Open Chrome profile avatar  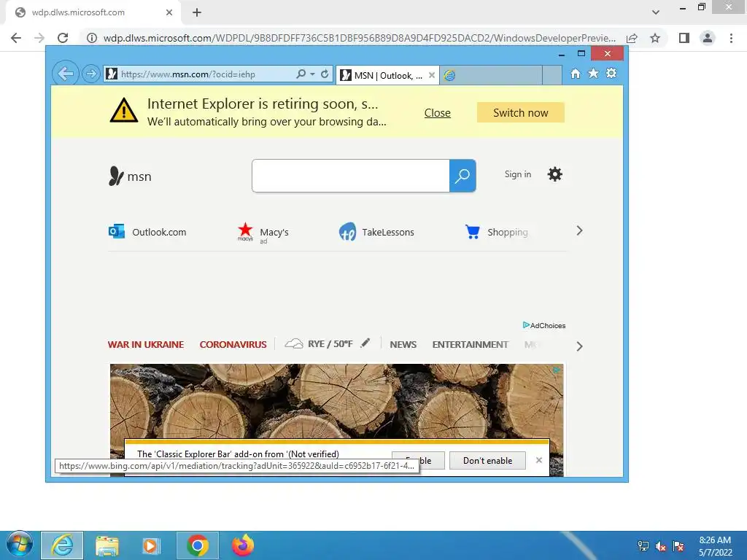708,38
